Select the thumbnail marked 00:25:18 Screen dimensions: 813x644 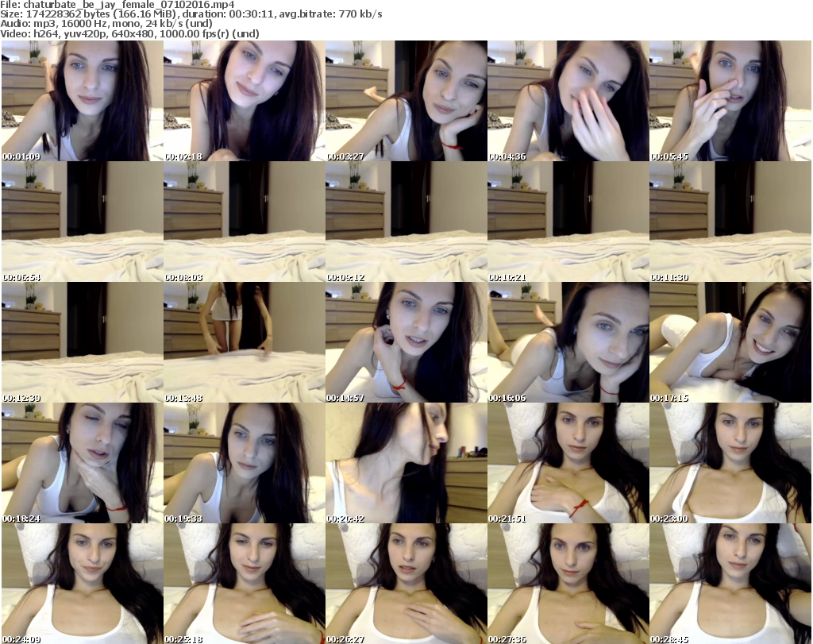coord(245,584)
